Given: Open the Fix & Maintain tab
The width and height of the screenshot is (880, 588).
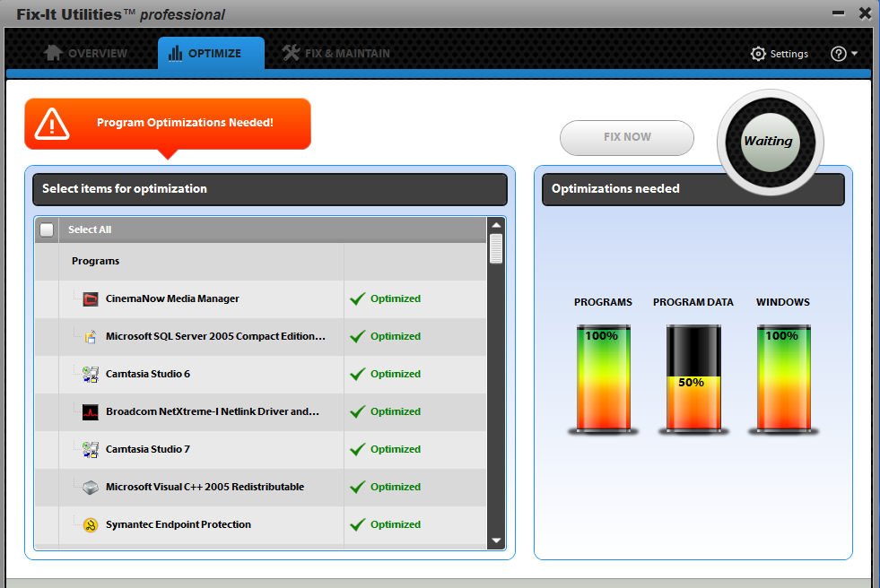Looking at the screenshot, I should click(336, 53).
